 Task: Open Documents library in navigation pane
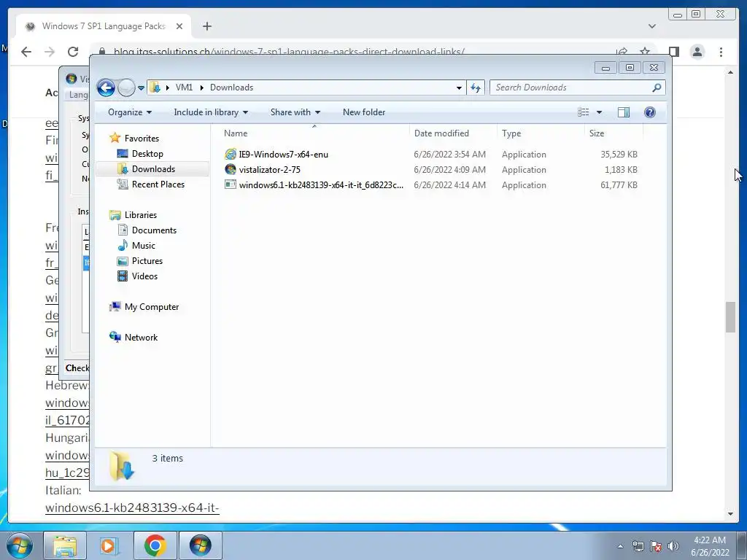coord(154,230)
